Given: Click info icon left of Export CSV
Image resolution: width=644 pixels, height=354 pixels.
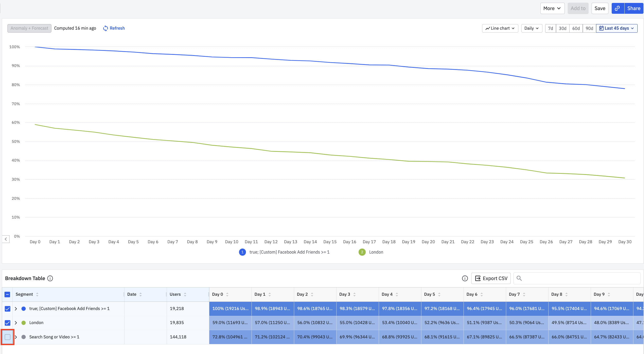Looking at the screenshot, I should click(x=465, y=278).
